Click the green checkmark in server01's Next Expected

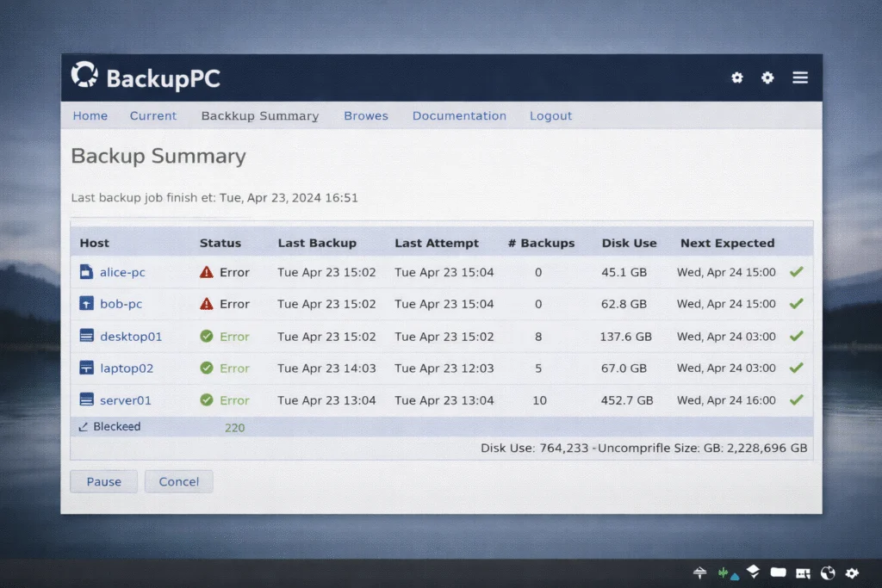(795, 399)
